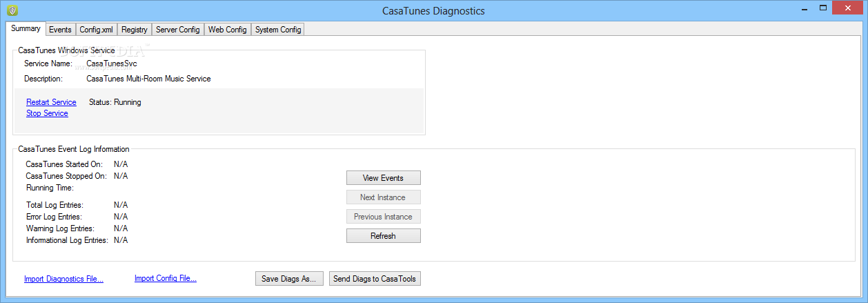868x303 pixels.
Task: Close the CasaTunes Diagnostics window
Action: pyautogui.click(x=849, y=8)
